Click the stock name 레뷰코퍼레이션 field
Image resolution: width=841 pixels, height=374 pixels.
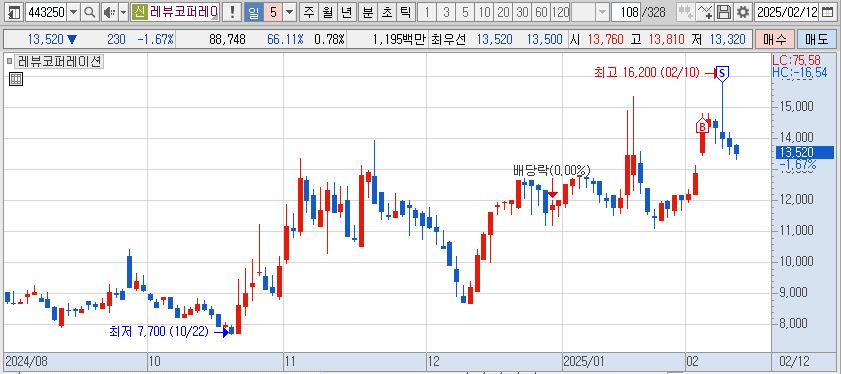coord(183,12)
